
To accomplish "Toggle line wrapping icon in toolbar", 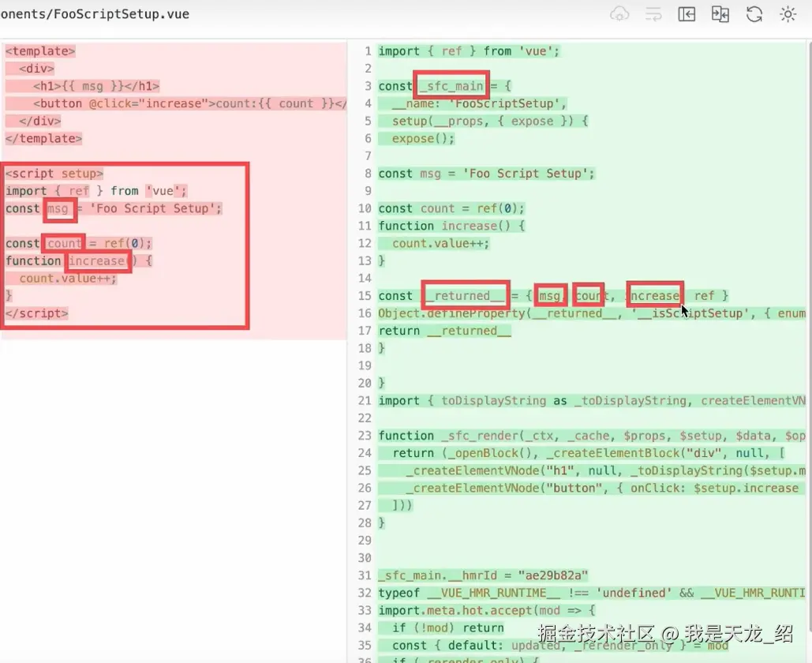I will click(x=653, y=14).
